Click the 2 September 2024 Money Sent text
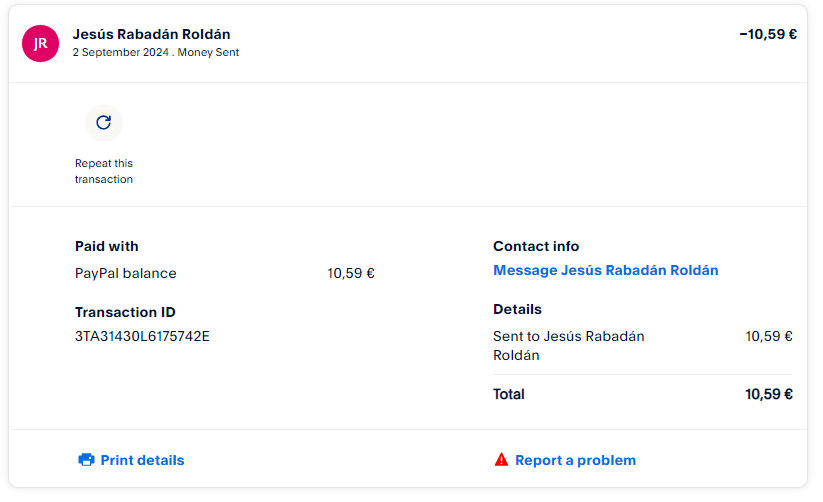Viewport: 823px width, 502px height. (x=155, y=52)
